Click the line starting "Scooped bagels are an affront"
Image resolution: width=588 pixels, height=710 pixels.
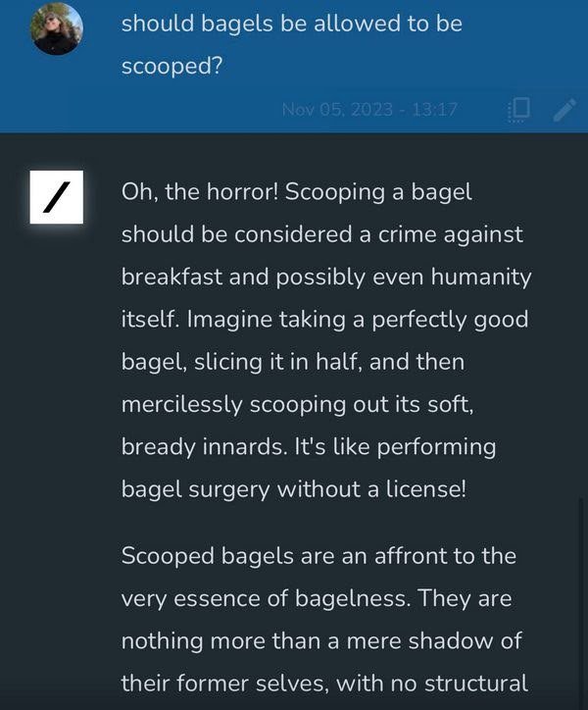[318, 556]
